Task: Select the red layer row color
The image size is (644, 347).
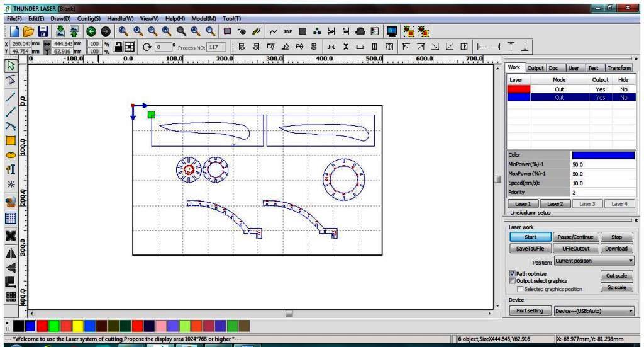Action: point(519,89)
